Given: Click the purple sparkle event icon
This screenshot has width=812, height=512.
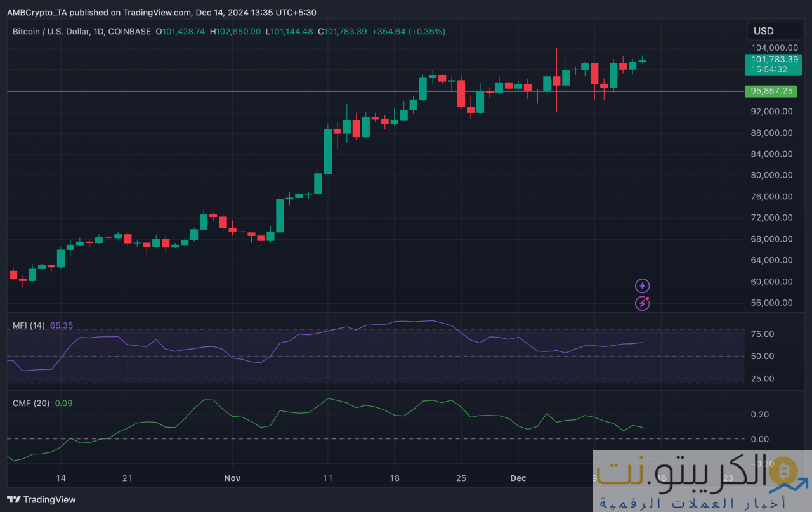Looking at the screenshot, I should [643, 286].
